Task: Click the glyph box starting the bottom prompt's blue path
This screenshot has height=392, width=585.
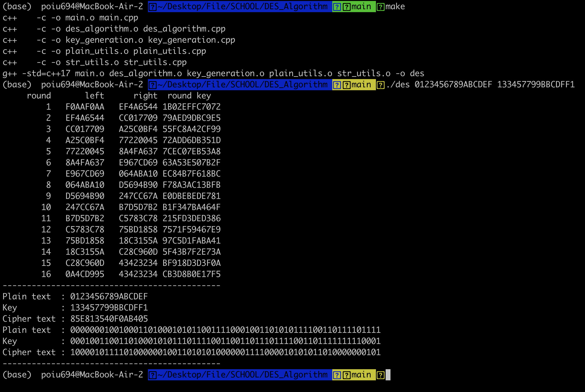Action: [153, 375]
